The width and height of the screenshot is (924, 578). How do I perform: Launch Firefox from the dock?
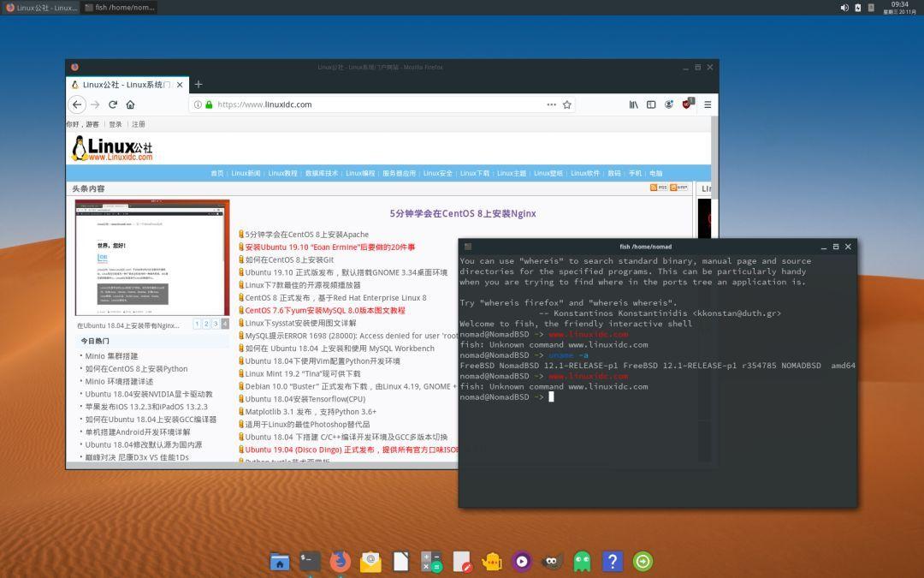pyautogui.click(x=340, y=561)
